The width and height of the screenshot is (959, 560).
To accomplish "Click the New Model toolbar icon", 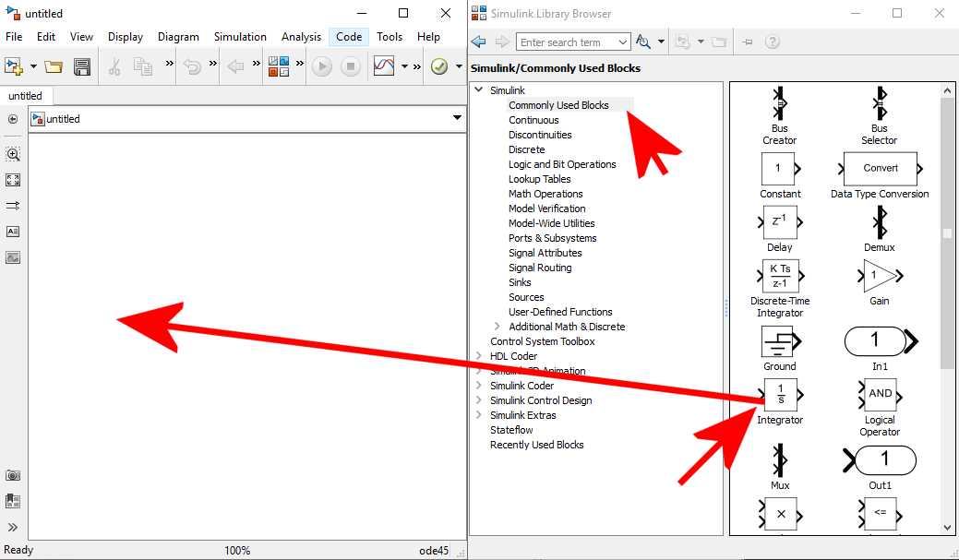I will pyautogui.click(x=14, y=66).
